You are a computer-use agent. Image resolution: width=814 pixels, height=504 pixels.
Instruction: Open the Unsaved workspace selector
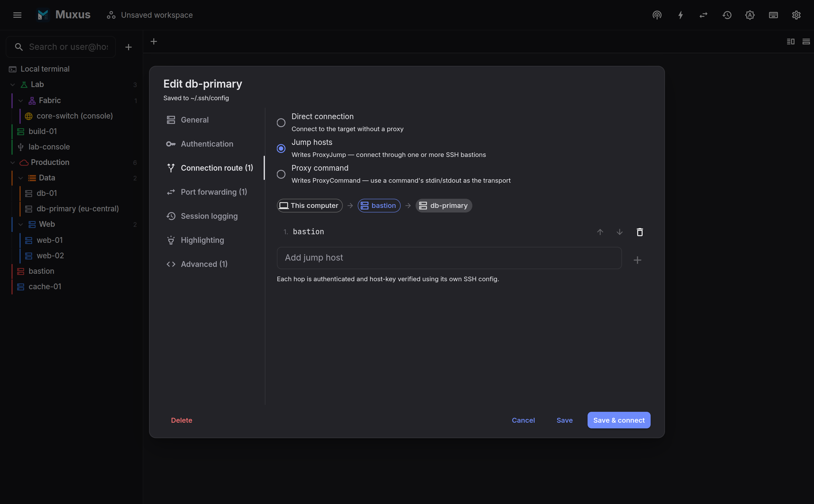[x=150, y=15]
